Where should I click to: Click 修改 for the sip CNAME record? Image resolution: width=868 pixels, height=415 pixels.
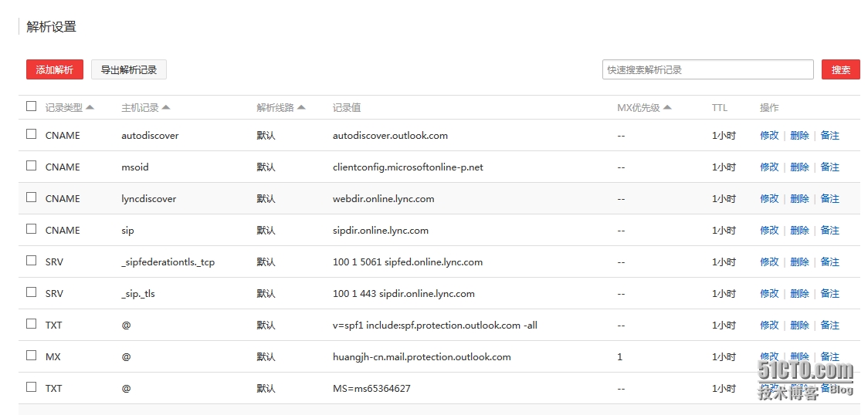[769, 230]
